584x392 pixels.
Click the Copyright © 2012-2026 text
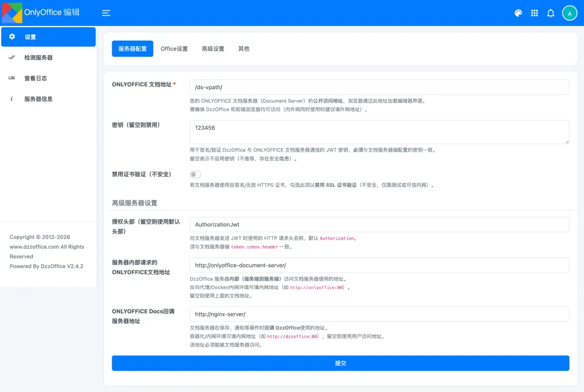pos(40,237)
